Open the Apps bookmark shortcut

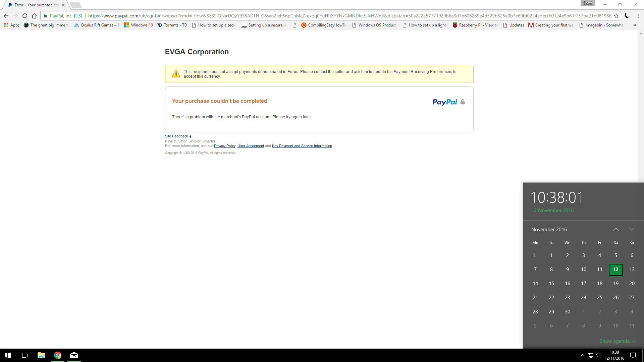(11, 25)
